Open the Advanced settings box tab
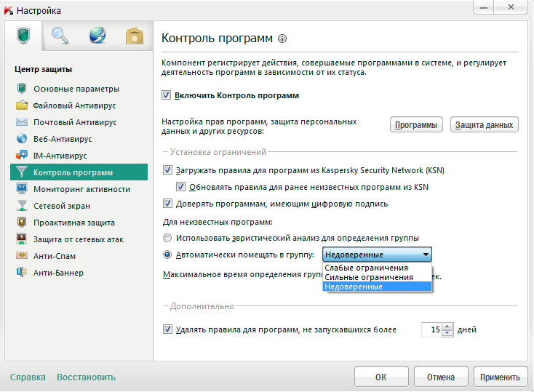The height and width of the screenshot is (392, 534). [x=135, y=36]
